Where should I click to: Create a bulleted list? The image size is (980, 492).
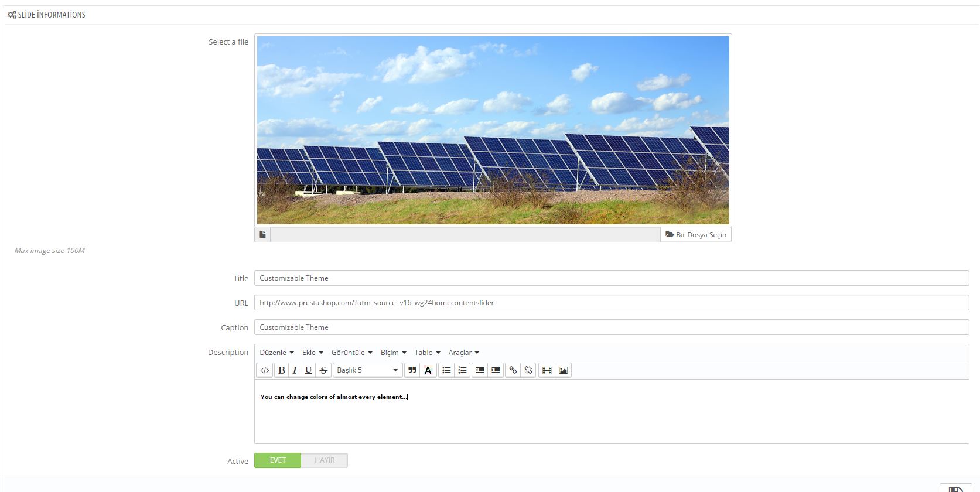(x=446, y=370)
